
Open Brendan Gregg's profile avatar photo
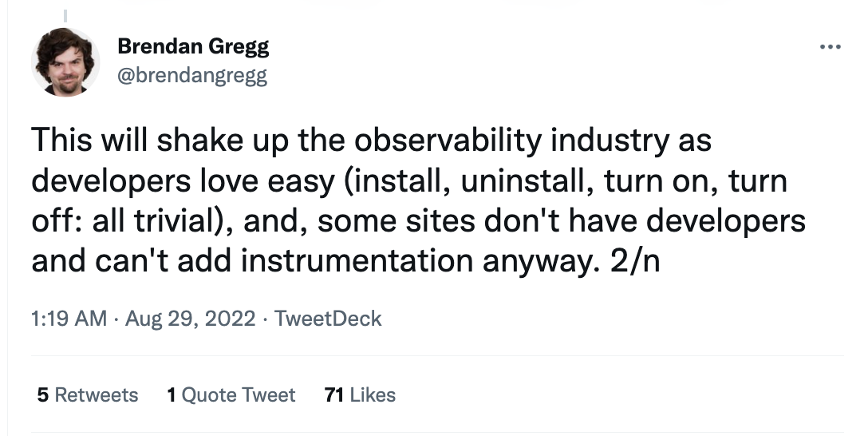point(65,62)
